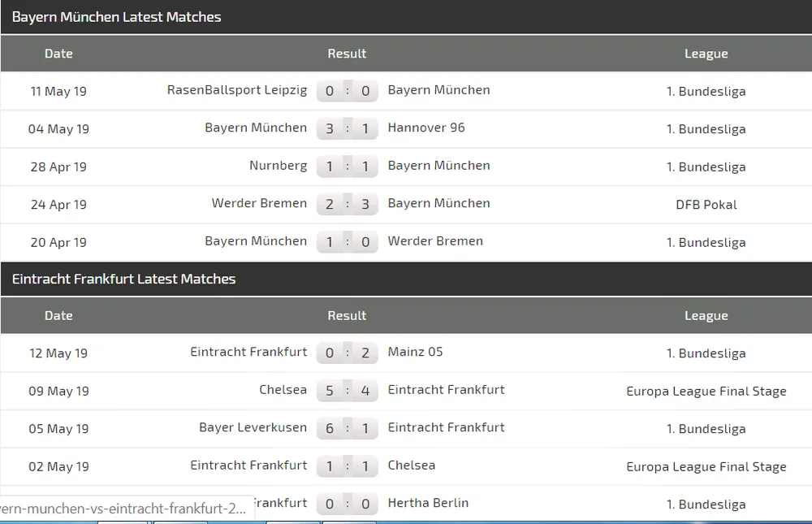Viewport: 812px width, 524px height.
Task: Click the 3:1 score of the Hannover match
Action: 347,128
